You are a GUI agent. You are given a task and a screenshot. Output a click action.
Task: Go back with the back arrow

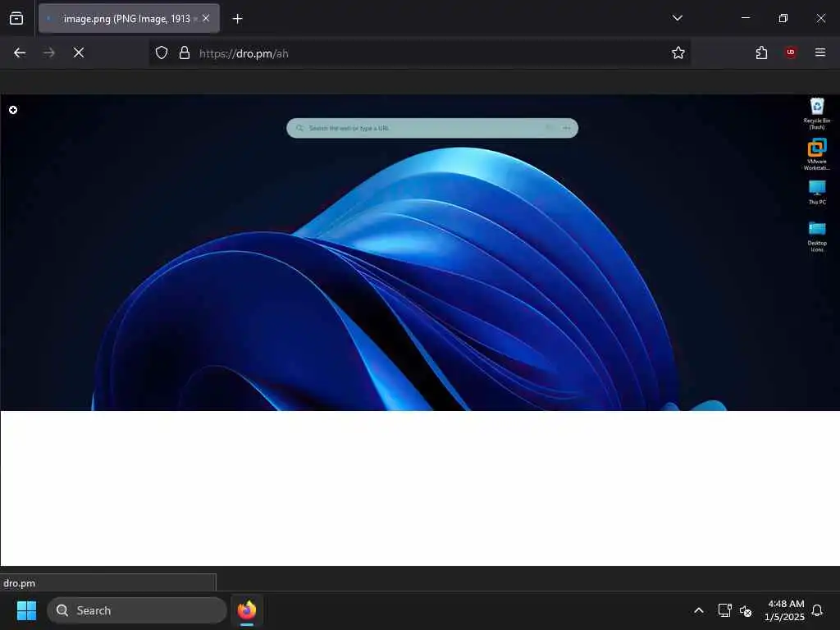(x=20, y=52)
